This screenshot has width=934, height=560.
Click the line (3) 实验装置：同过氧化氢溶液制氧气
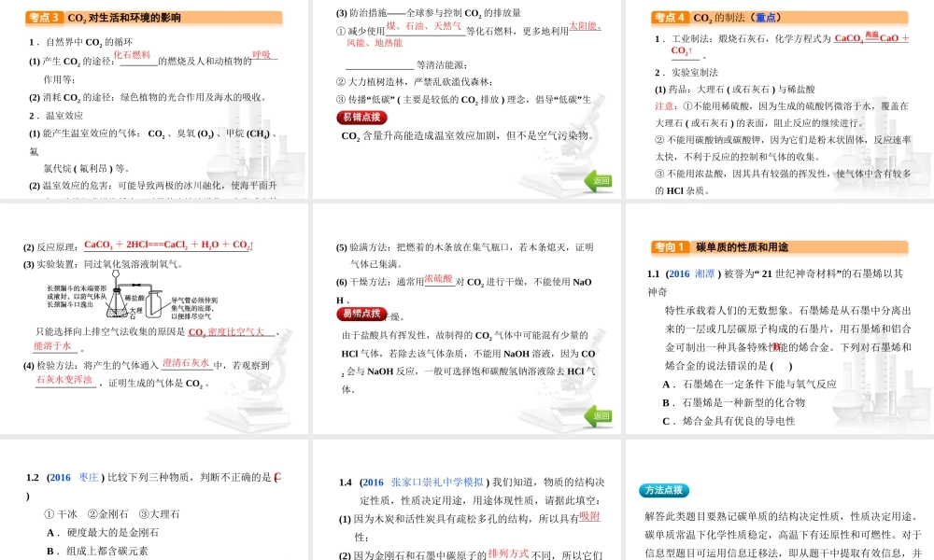(103, 264)
